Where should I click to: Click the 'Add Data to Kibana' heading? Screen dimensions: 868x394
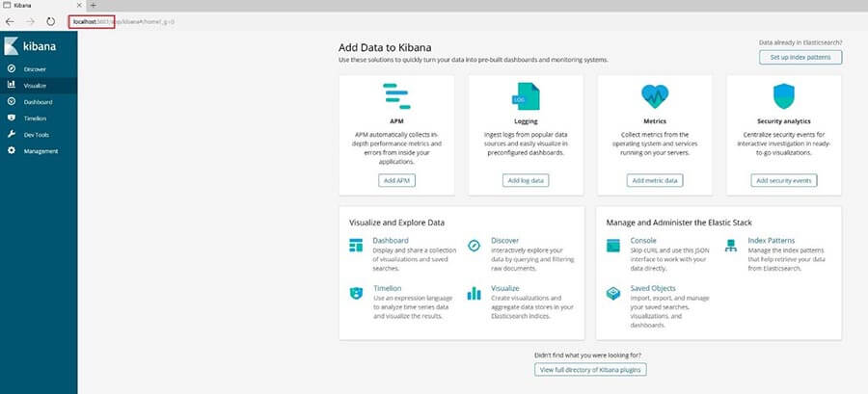tap(385, 47)
